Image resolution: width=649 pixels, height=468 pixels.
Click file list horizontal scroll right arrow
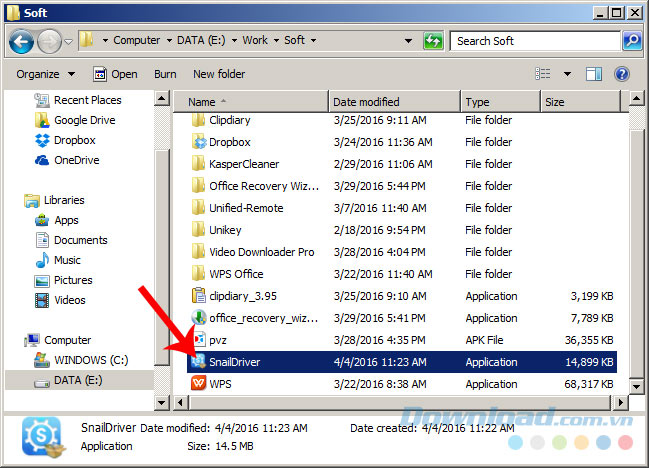click(x=620, y=402)
